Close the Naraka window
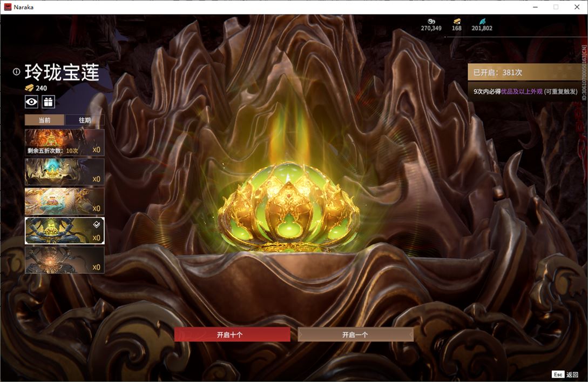 (x=577, y=7)
